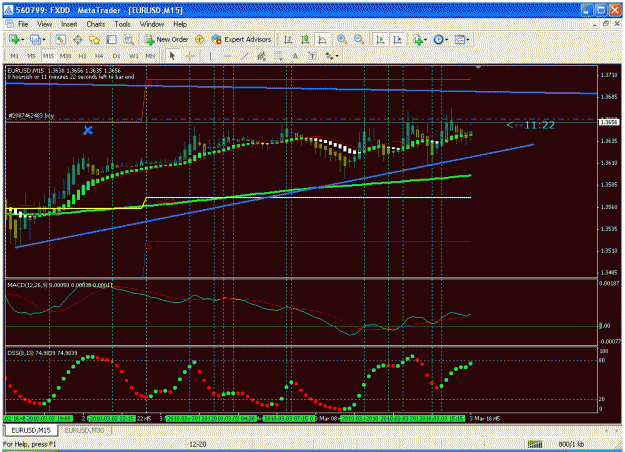This screenshot has height=452, width=625.
Task: Open MetaEditor yellow diamond icon
Action: point(199,39)
